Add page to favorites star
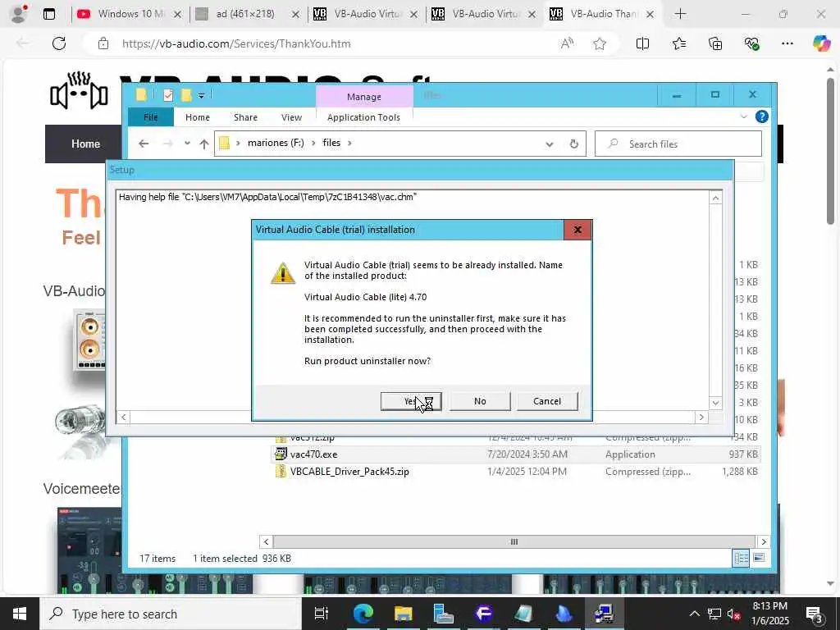The width and height of the screenshot is (840, 630). [x=600, y=44]
